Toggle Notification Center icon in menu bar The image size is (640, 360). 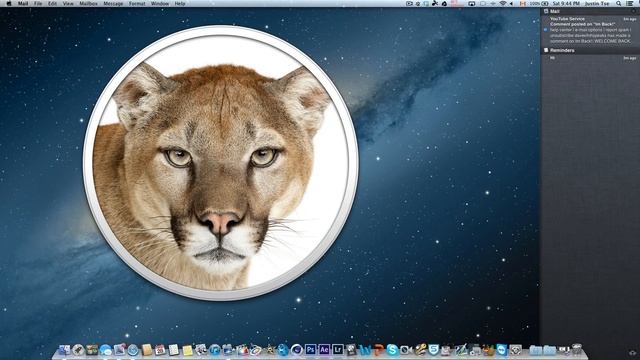(630, 3)
